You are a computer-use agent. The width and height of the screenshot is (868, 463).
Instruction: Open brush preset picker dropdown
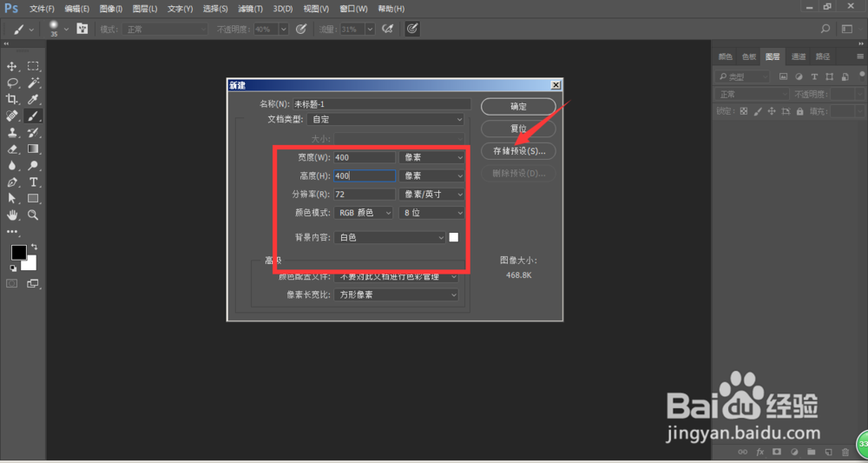pyautogui.click(x=67, y=29)
